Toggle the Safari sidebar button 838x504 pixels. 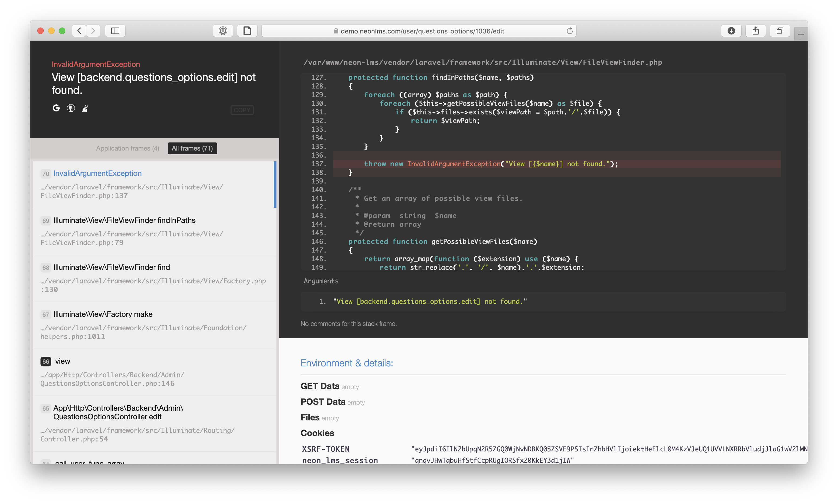point(115,30)
